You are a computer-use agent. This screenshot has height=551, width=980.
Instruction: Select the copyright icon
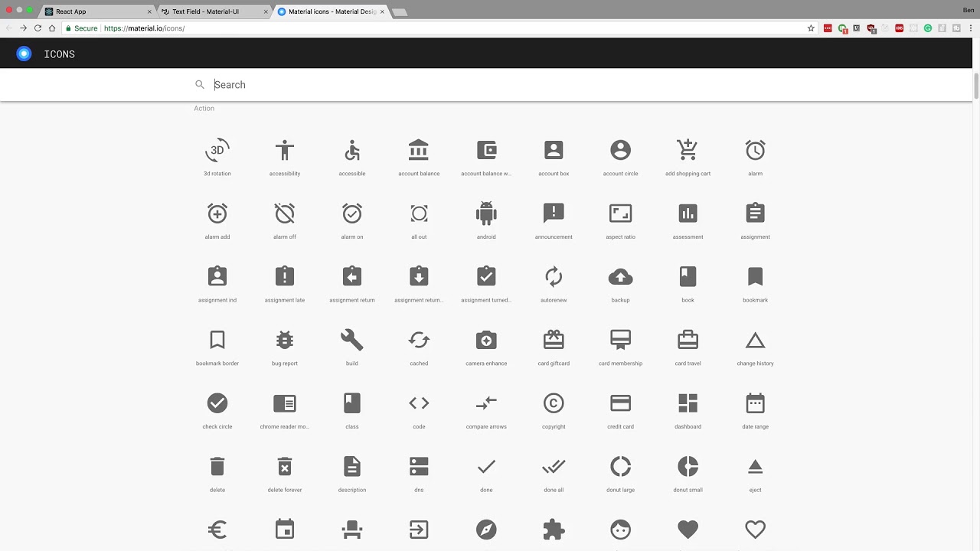click(x=554, y=403)
